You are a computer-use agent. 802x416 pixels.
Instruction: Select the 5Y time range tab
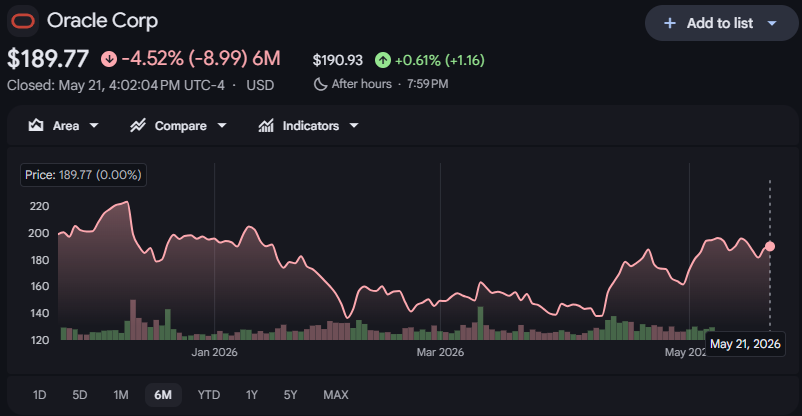(290, 395)
